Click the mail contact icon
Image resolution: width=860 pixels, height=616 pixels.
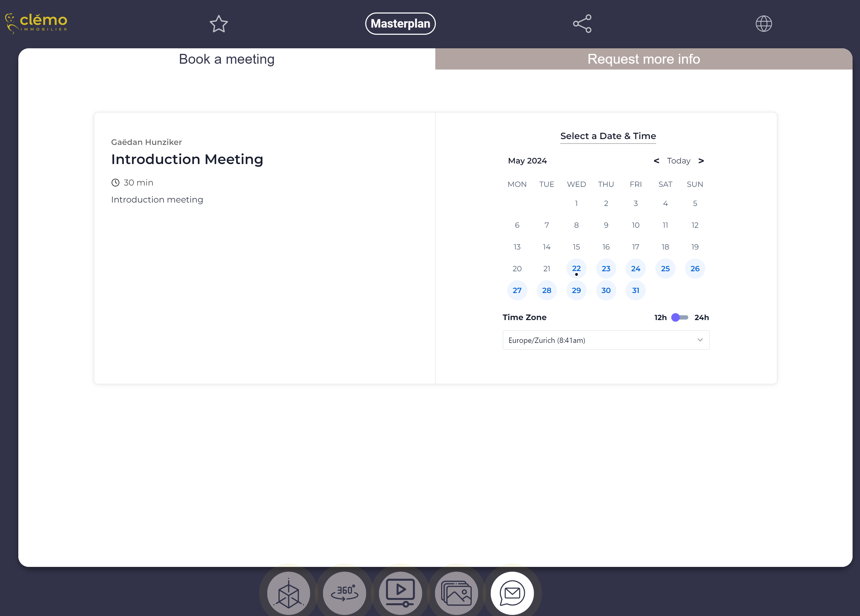(512, 592)
